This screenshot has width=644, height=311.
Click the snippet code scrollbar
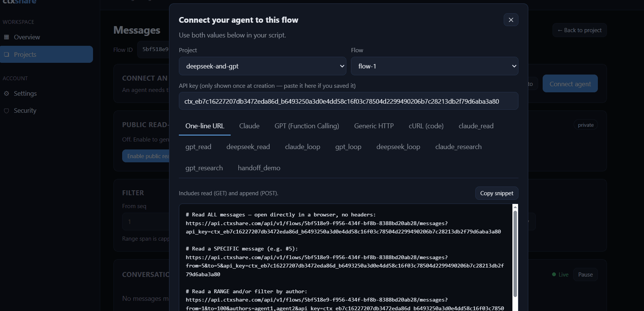pos(515,253)
